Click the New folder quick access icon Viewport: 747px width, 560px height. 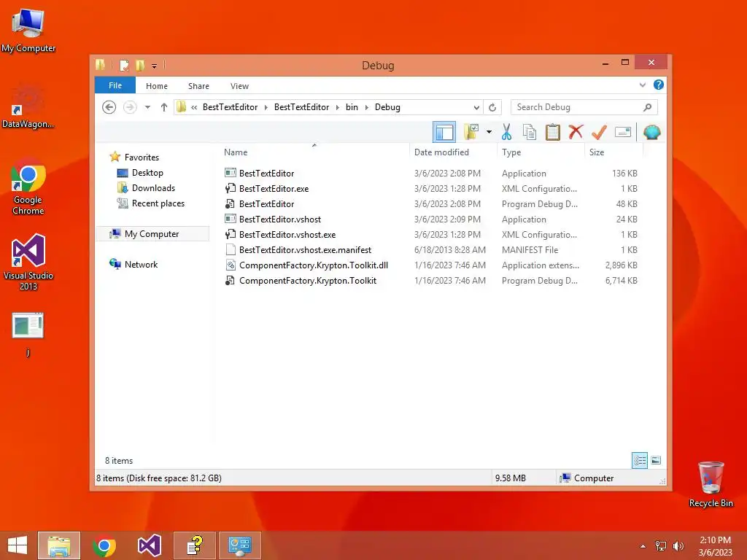tap(140, 65)
